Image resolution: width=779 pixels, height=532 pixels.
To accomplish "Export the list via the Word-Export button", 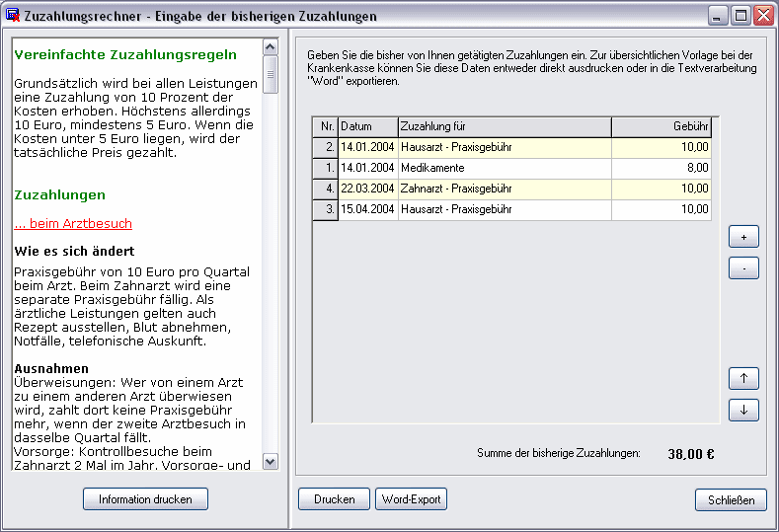I will coord(411,499).
